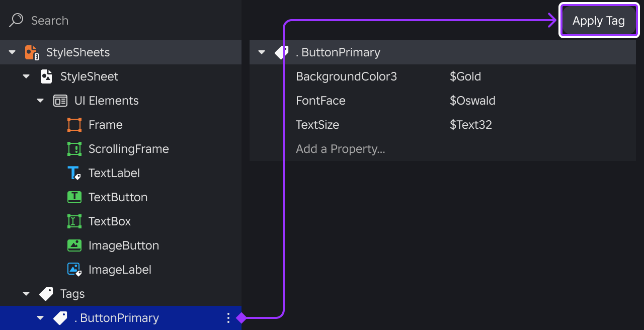Screen dimensions: 644x330
Task: Click .ButtonPrimary title in properties header
Action: (338, 52)
